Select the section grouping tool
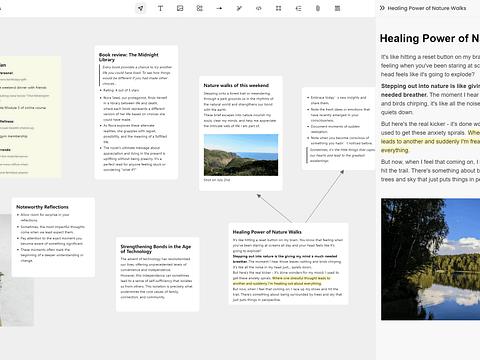480x360 pixels. tap(200, 8)
